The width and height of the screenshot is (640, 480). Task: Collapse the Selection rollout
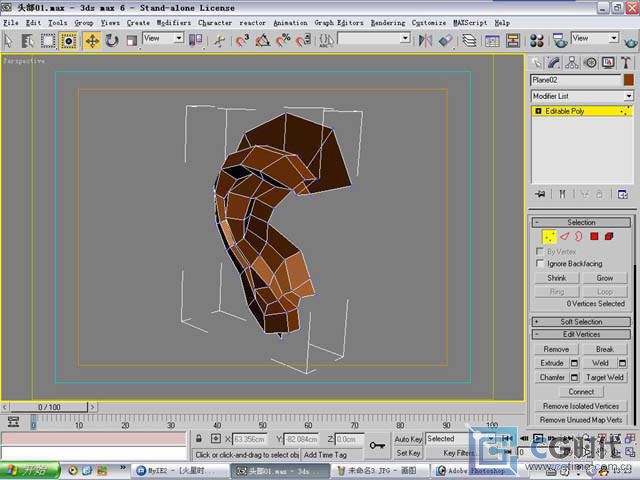click(x=581, y=222)
